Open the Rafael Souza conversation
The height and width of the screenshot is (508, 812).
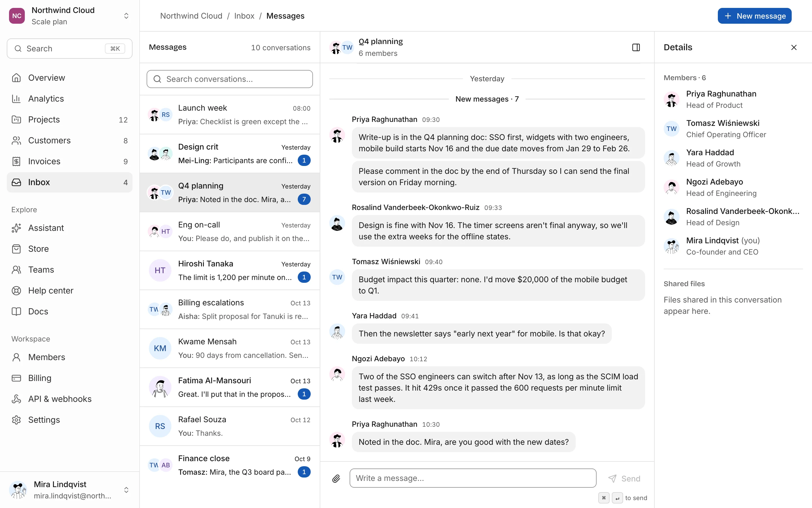[230, 426]
